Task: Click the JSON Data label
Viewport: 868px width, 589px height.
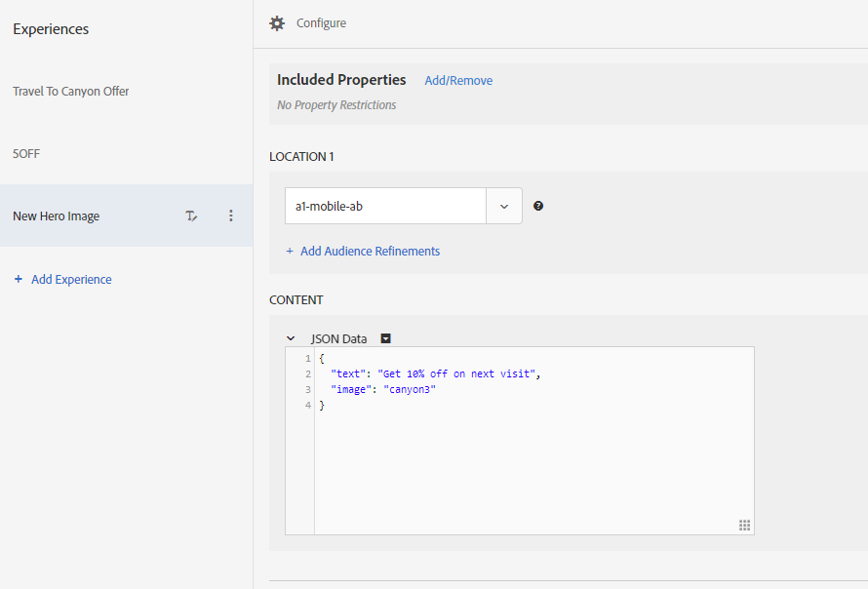Action: pos(338,338)
